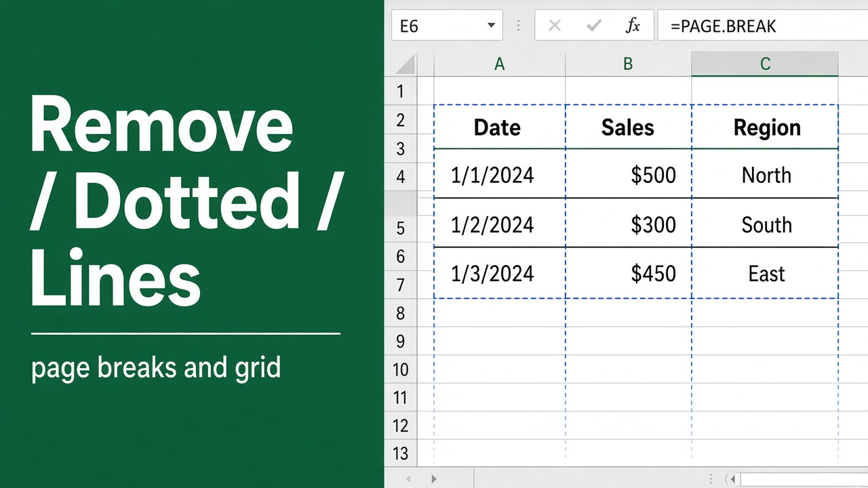Viewport: 868px width, 488px height.
Task: Select row 7 header
Action: pyautogui.click(x=401, y=285)
